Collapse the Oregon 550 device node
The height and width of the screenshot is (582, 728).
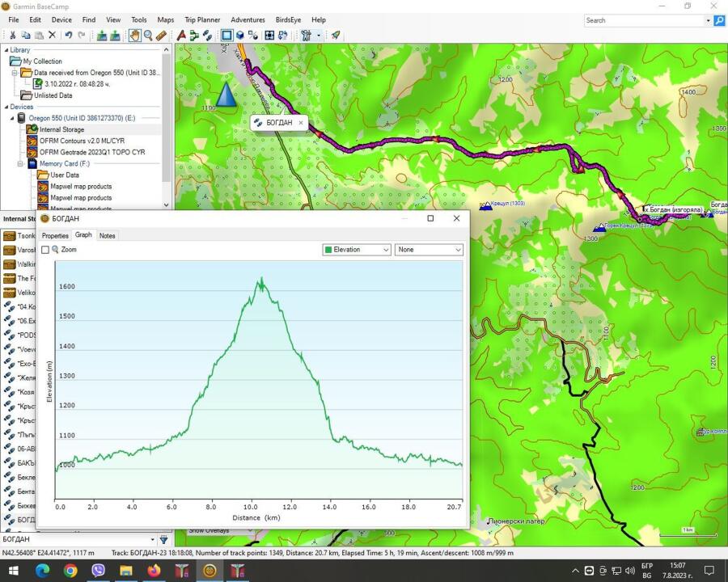[12, 118]
